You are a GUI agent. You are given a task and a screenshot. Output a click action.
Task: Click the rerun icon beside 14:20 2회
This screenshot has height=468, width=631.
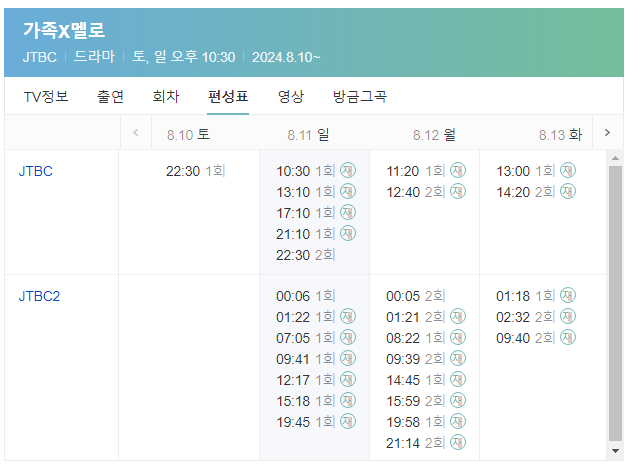pyautogui.click(x=568, y=191)
